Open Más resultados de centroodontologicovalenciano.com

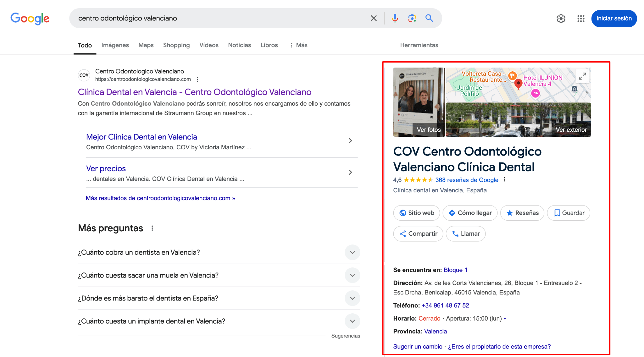[x=160, y=198]
